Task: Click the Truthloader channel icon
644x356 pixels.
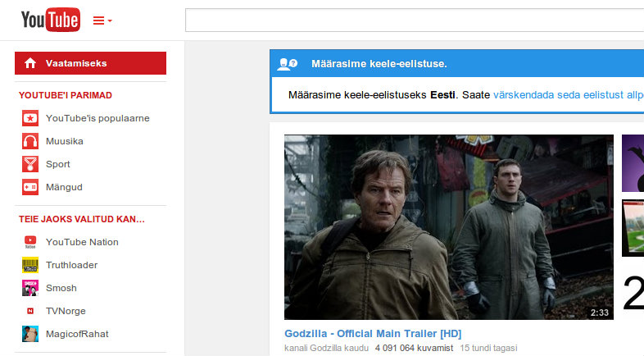Action: (x=30, y=265)
